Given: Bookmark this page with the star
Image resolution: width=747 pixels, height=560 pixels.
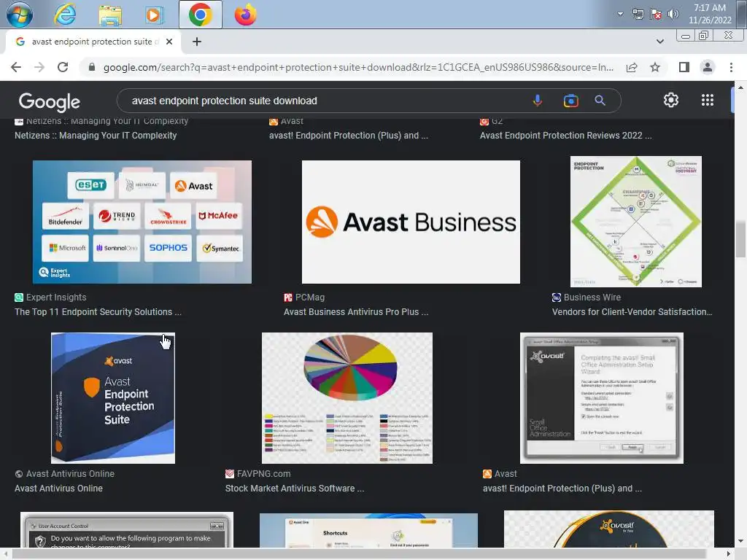Looking at the screenshot, I should 655,67.
